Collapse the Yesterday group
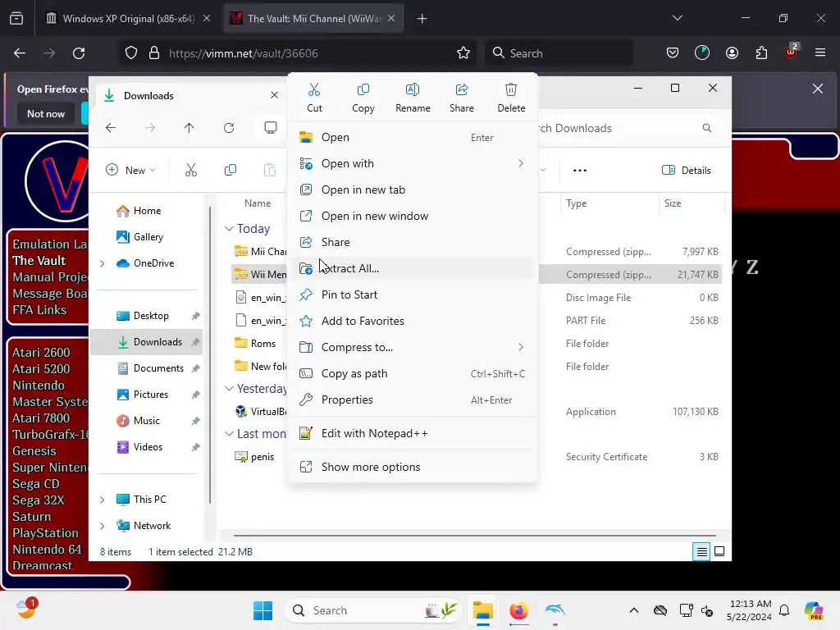This screenshot has width=840, height=630. click(x=230, y=388)
